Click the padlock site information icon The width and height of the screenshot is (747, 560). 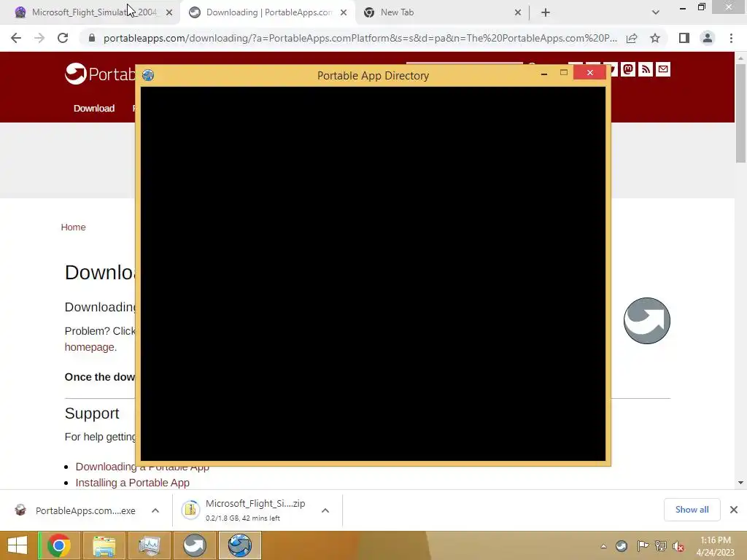point(92,38)
